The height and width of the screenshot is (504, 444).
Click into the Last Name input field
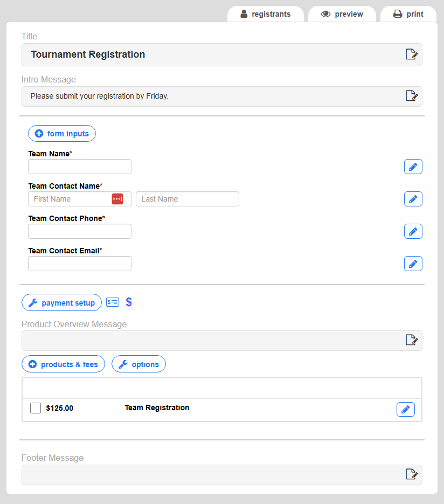tap(187, 199)
